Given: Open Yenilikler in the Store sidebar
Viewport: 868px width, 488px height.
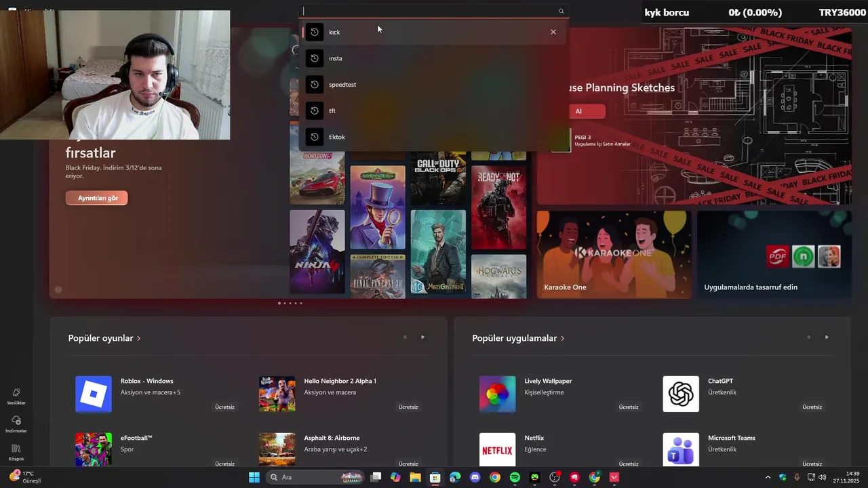Looking at the screenshot, I should (16, 396).
